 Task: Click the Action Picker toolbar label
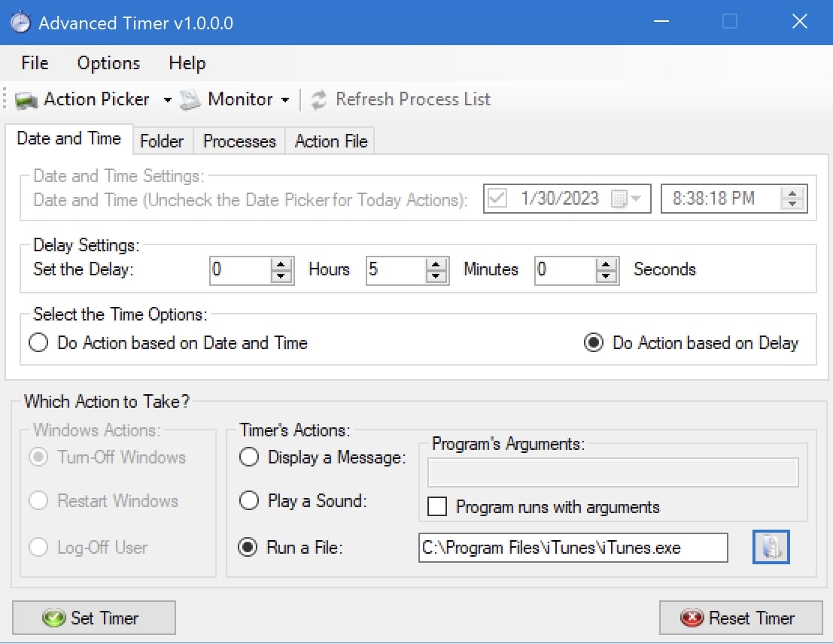pyautogui.click(x=96, y=99)
